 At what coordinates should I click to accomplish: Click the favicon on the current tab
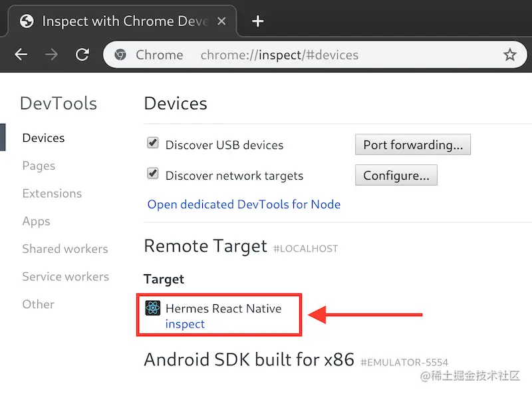[26, 21]
